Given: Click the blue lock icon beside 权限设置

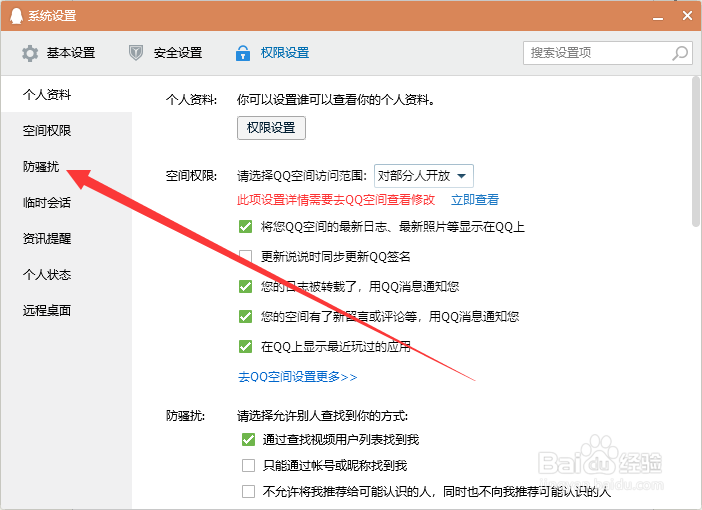Looking at the screenshot, I should point(243,53).
